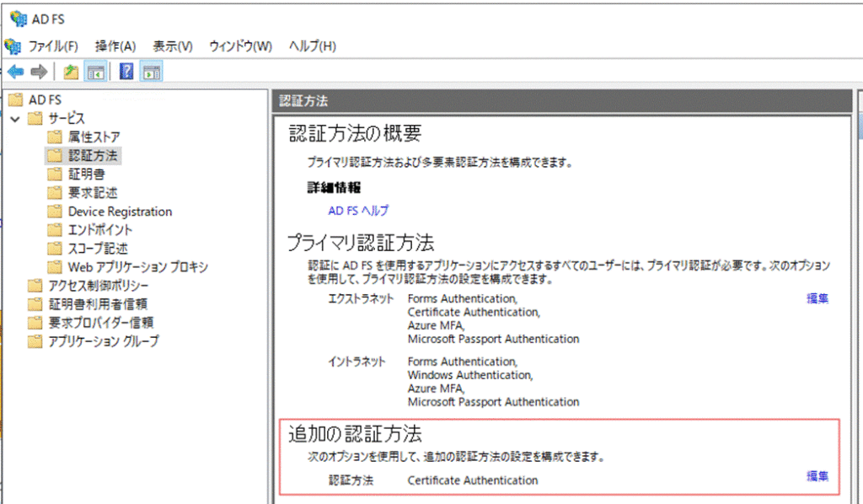
Task: Click Azure MFA under イントラネット
Action: point(437,389)
